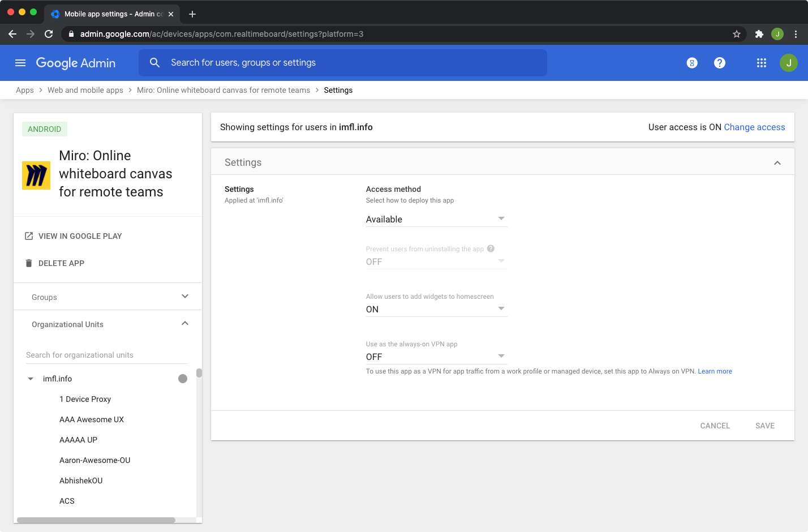Click the Access method label
Viewport: 808px width, 532px height.
(x=393, y=189)
